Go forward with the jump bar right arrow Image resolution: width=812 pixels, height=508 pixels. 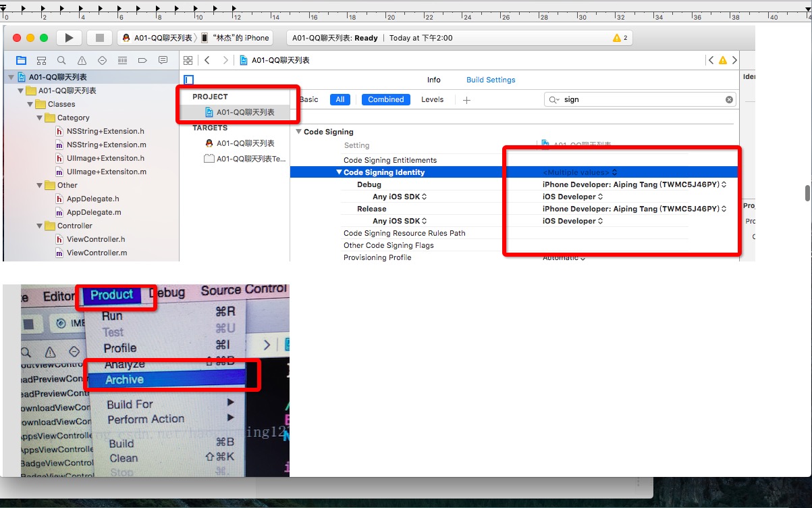(225, 60)
